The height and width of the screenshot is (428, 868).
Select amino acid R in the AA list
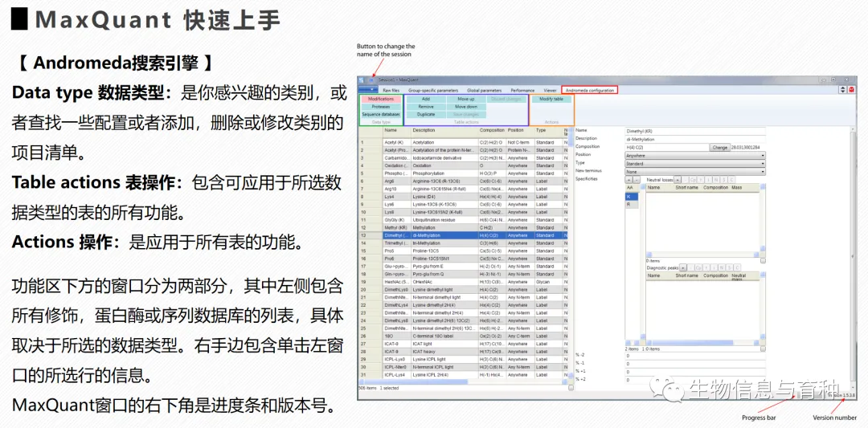[632, 204]
